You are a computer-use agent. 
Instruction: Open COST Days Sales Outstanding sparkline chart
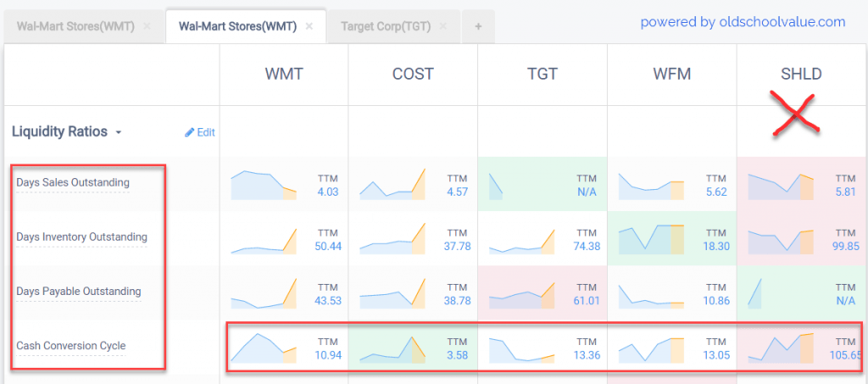392,184
